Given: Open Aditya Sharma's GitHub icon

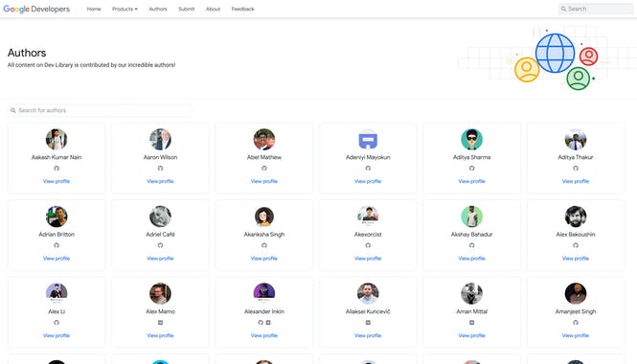Looking at the screenshot, I should coord(471,169).
